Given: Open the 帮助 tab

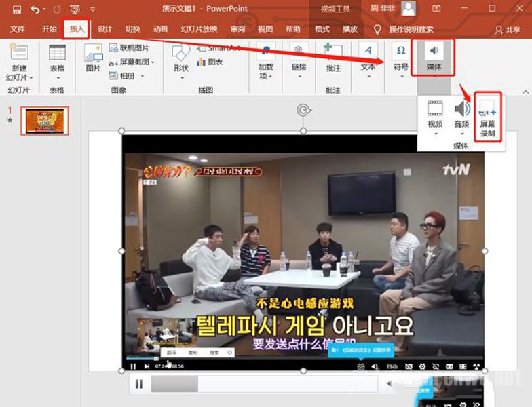Looking at the screenshot, I should click(293, 29).
